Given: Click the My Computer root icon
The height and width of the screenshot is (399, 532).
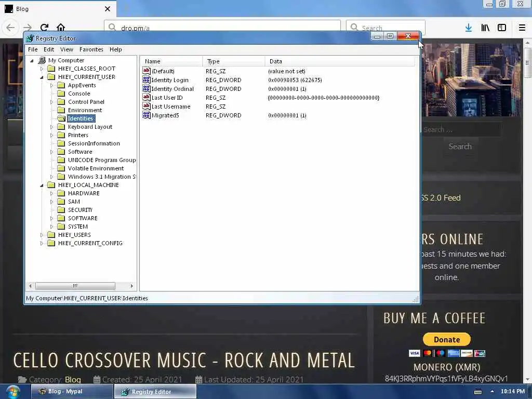Looking at the screenshot, I should [x=42, y=60].
